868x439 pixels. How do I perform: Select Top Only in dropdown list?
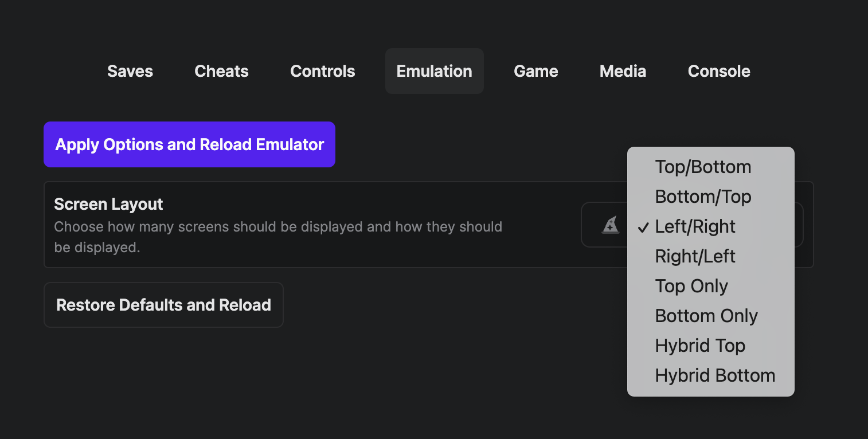[691, 286]
